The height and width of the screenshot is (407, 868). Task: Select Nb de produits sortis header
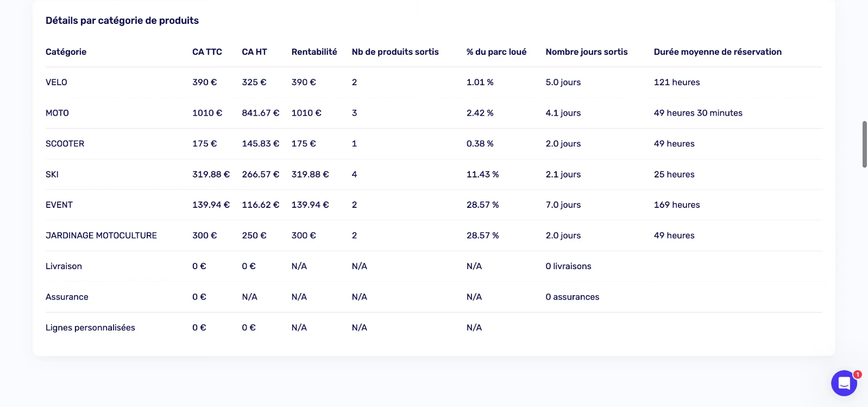(395, 52)
